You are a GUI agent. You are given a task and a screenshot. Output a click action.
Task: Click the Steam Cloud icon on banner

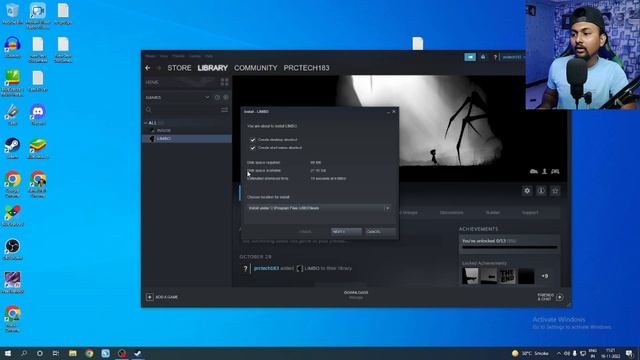(x=533, y=171)
